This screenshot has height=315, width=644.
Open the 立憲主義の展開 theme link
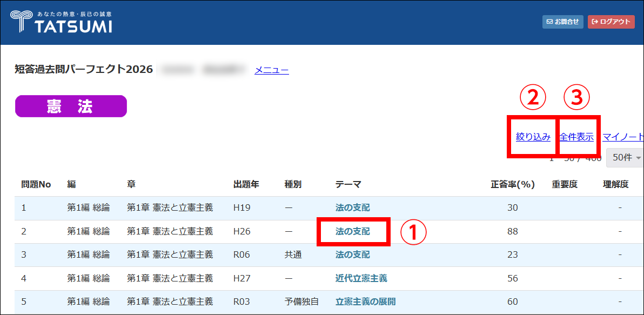(x=365, y=301)
